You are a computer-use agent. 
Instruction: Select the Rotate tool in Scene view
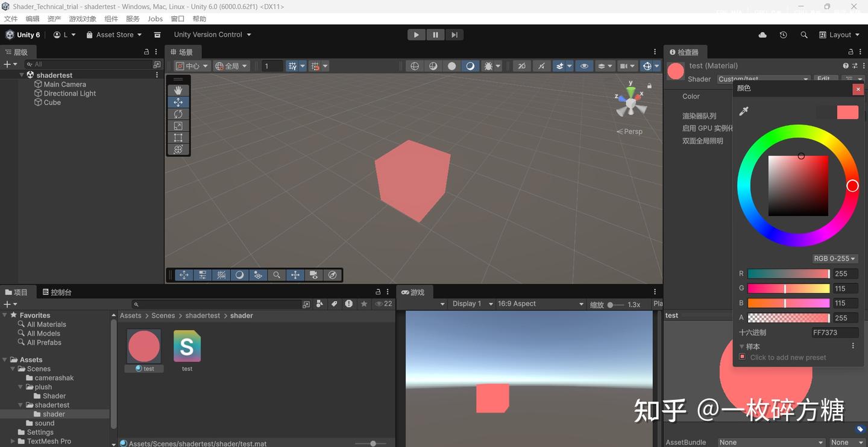pyautogui.click(x=178, y=113)
